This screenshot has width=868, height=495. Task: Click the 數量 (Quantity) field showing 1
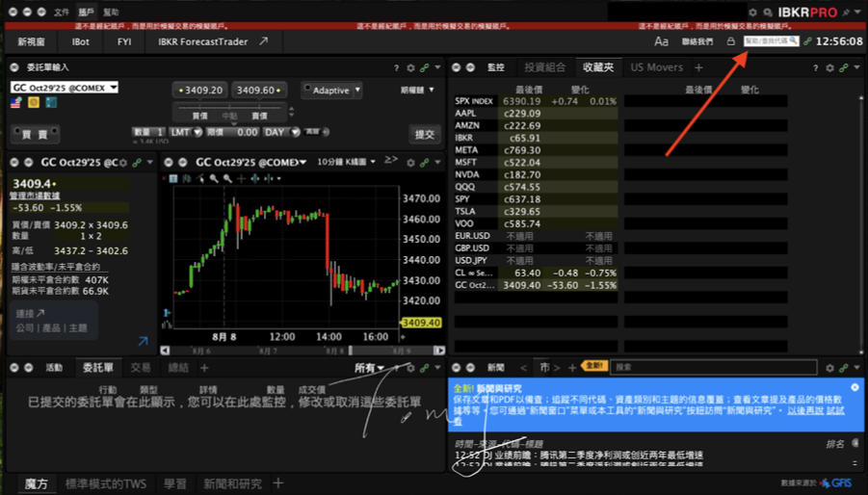pyautogui.click(x=148, y=132)
